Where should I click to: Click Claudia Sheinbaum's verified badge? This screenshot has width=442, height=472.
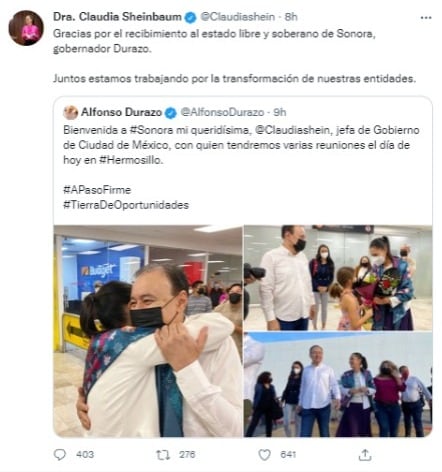[x=190, y=17]
